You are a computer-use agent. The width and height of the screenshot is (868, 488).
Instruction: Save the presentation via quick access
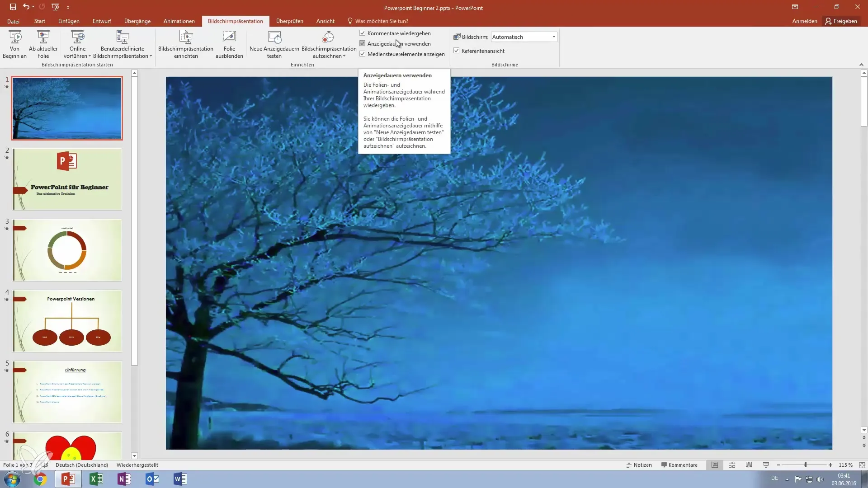(13, 7)
